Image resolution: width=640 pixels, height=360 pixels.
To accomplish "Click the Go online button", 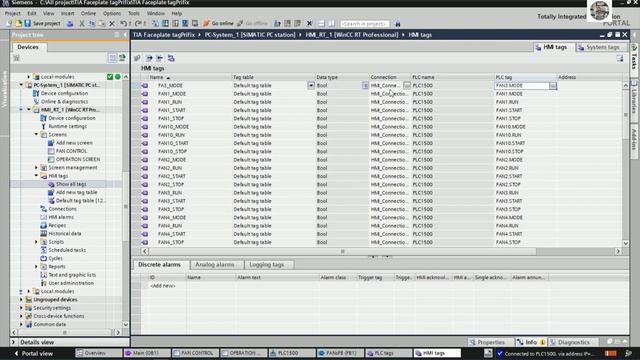I will pos(218,23).
